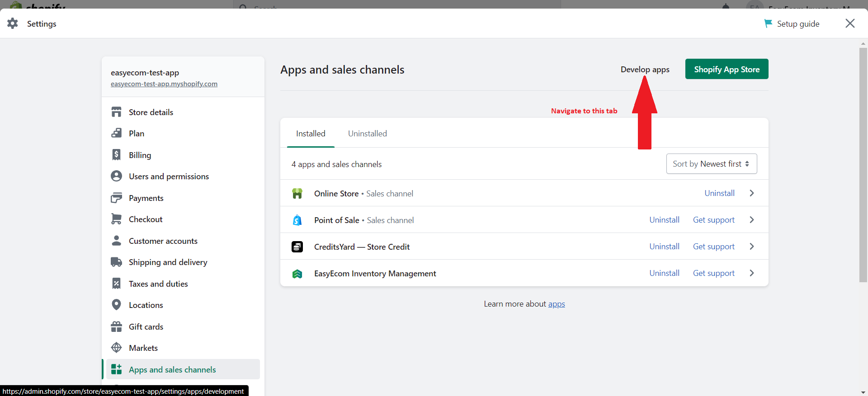Viewport: 868px width, 396px height.
Task: Select Apps and sales channels menu item
Action: click(183, 369)
